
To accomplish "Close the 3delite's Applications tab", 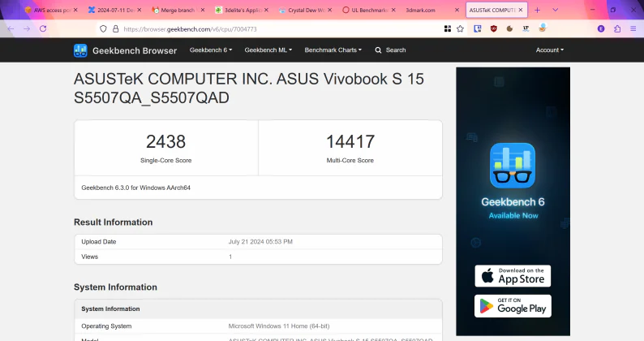I will [266, 10].
